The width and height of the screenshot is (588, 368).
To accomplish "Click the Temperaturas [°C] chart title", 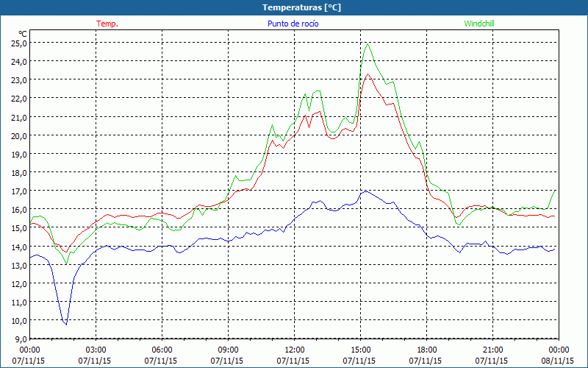I will tap(301, 7).
